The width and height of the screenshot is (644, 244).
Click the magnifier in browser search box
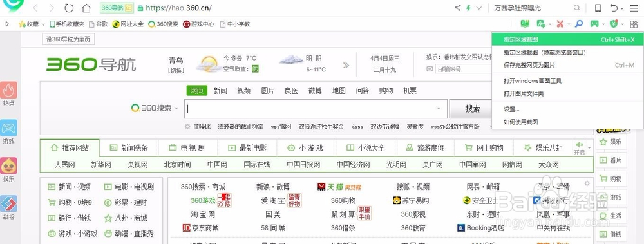click(x=577, y=8)
